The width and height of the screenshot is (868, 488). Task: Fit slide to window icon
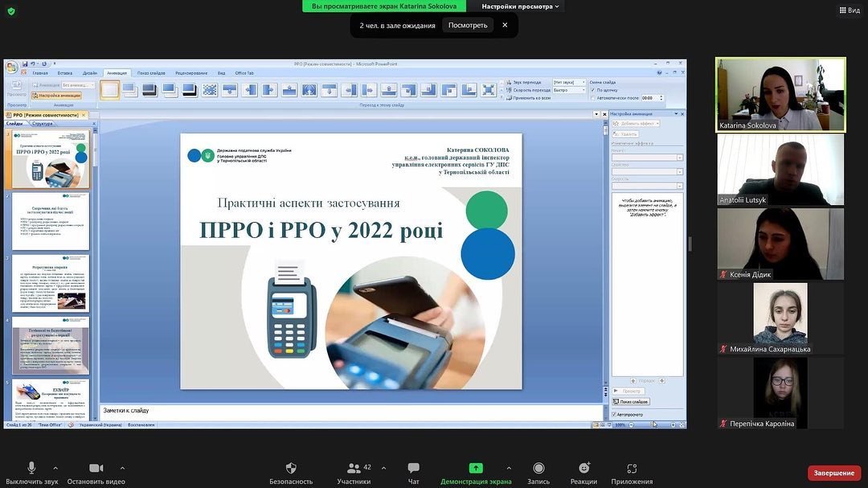coord(682,424)
